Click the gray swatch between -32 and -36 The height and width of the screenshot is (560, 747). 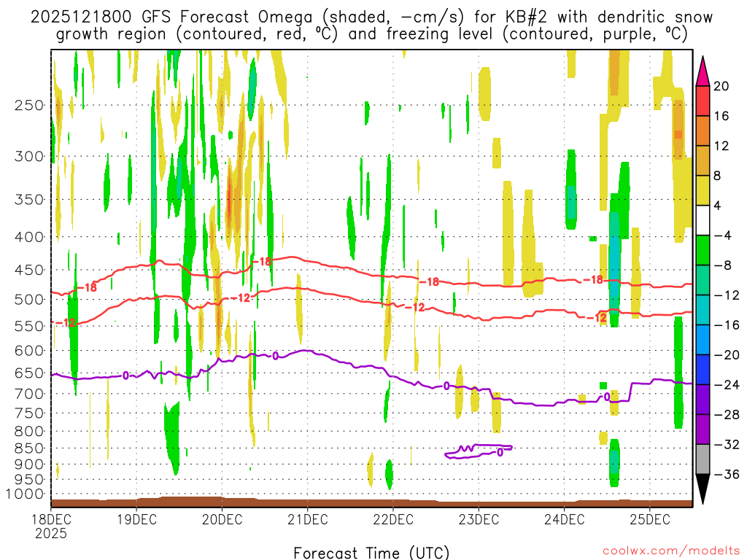pyautogui.click(x=703, y=459)
